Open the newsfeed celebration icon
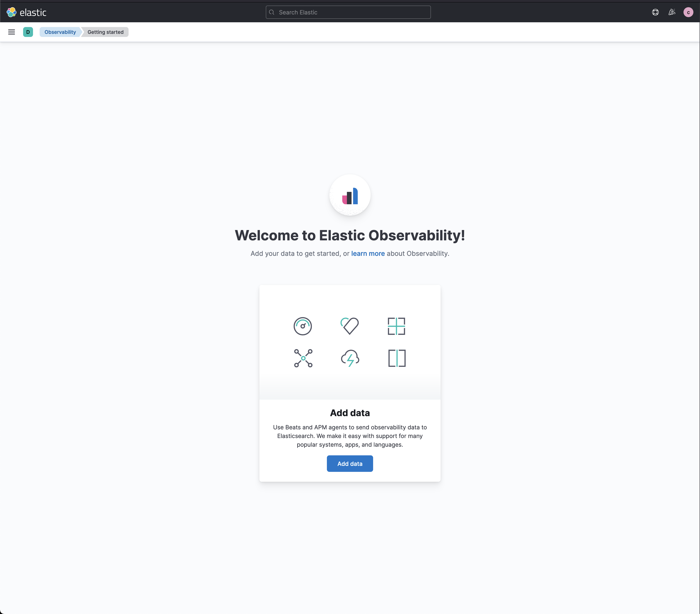Image resolution: width=700 pixels, height=614 pixels. pyautogui.click(x=672, y=12)
